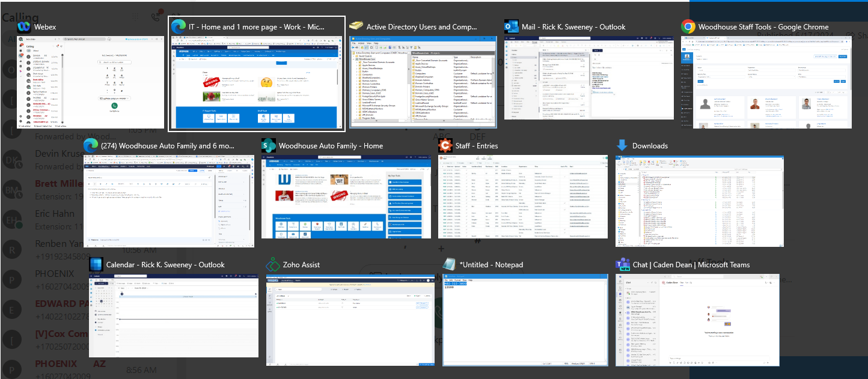Select the Zoho Assist window preview
The height and width of the screenshot is (379, 868).
coord(350,320)
